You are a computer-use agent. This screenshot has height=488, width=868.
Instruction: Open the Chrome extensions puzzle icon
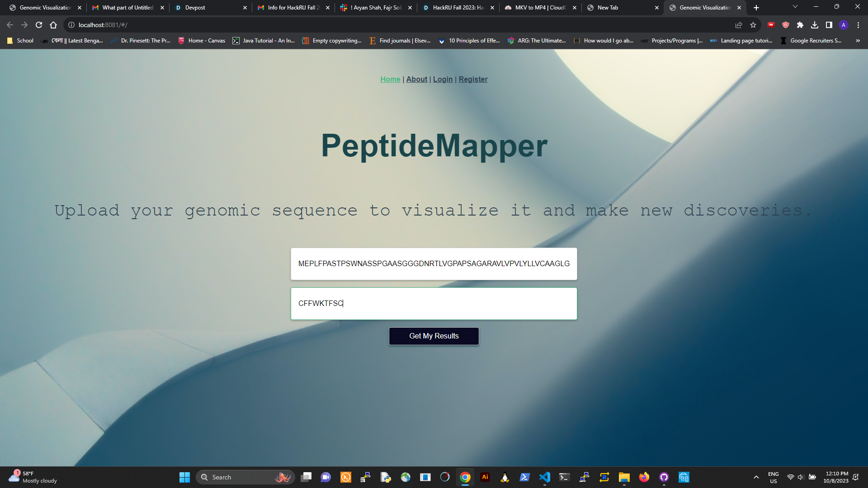coord(800,25)
